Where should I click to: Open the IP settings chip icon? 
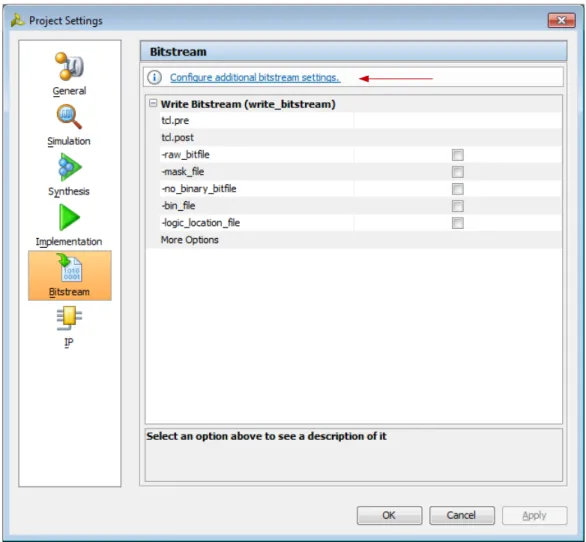click(70, 318)
